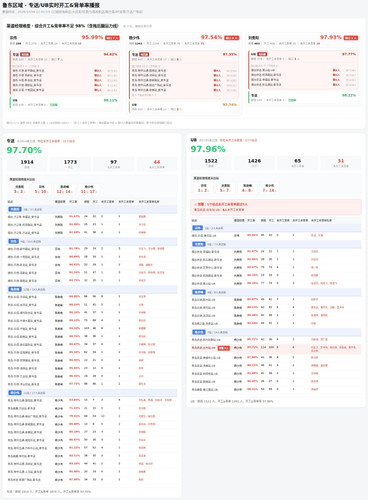Viewport: 368px width, 500px height.
Task: Click the large green 97.96% figure
Action: pyautogui.click(x=208, y=149)
